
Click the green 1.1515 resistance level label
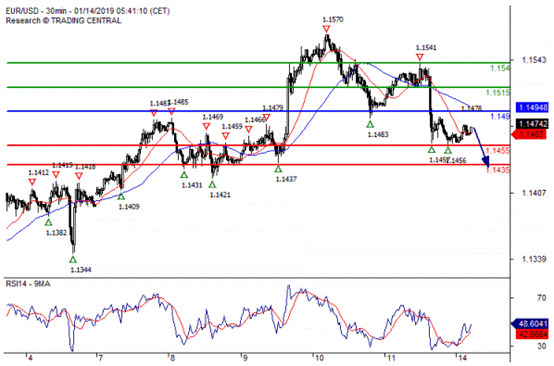(x=498, y=93)
